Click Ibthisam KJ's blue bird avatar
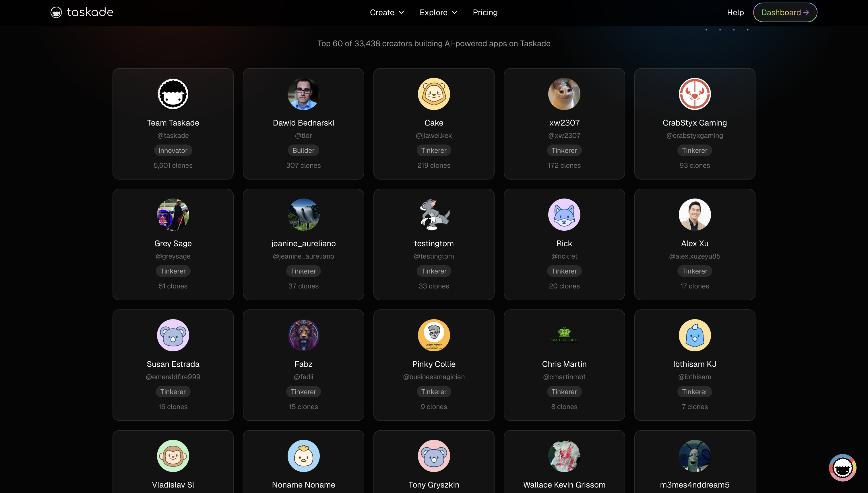The height and width of the screenshot is (493, 868). pyautogui.click(x=694, y=335)
